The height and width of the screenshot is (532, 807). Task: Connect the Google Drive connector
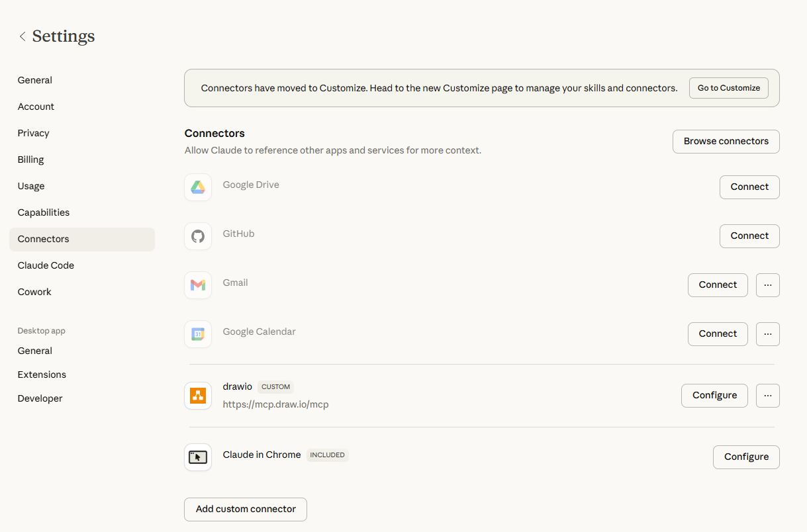tap(749, 187)
